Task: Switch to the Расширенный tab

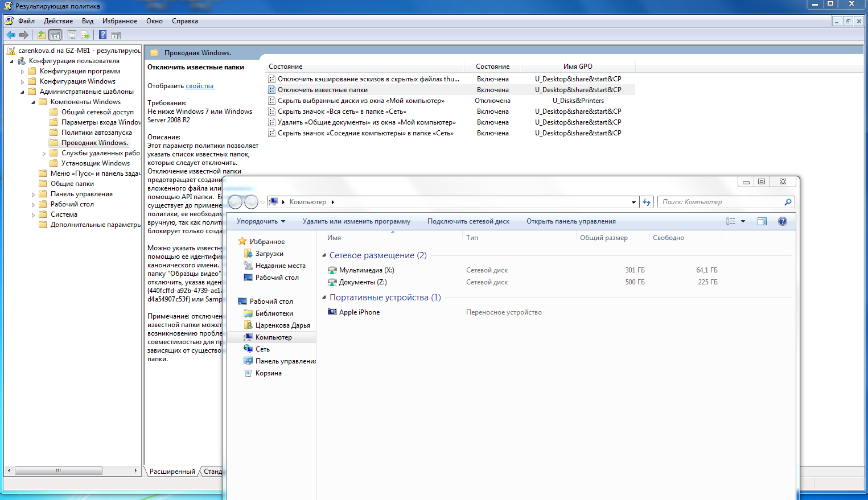Action: (172, 472)
